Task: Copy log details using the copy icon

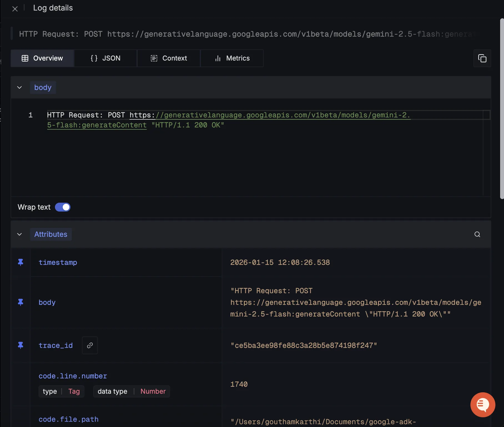Action: tap(482, 58)
